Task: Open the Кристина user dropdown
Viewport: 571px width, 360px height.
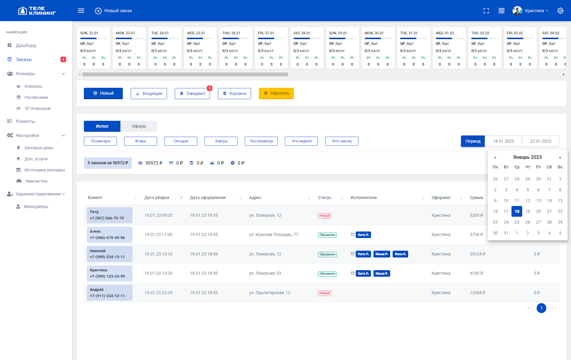Action: pos(536,11)
